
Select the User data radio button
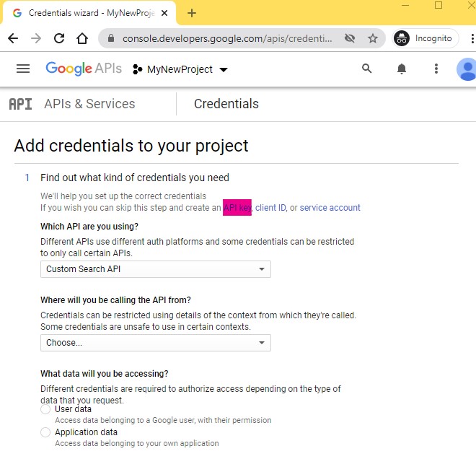[x=45, y=409]
